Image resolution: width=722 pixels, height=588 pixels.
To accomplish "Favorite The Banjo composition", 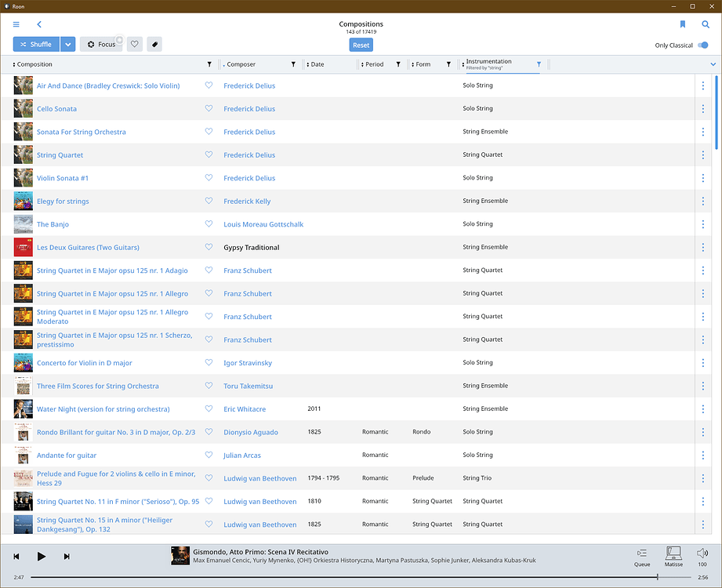I will click(x=209, y=224).
